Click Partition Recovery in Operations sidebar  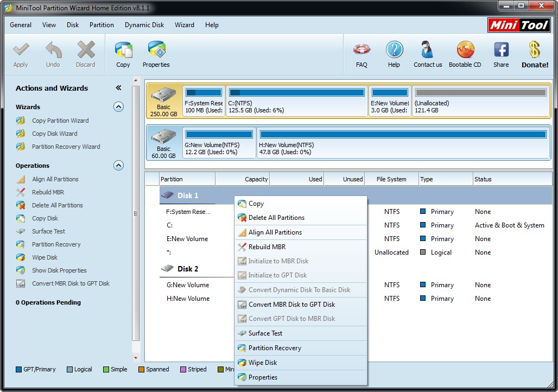[x=56, y=244]
